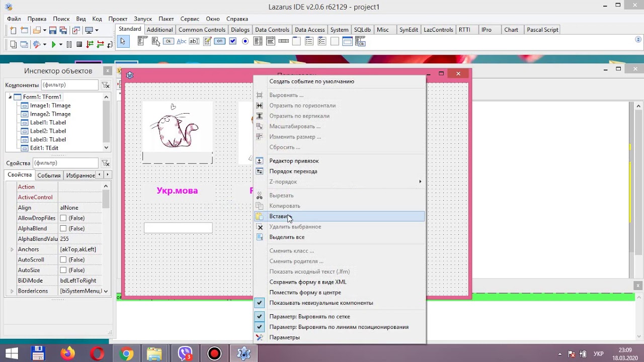
Task: Choose 'Поместить форму в центре'
Action: tap(340, 293)
